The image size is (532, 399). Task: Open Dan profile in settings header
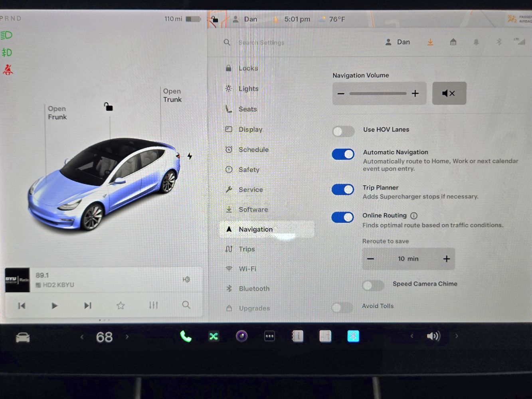pos(398,42)
